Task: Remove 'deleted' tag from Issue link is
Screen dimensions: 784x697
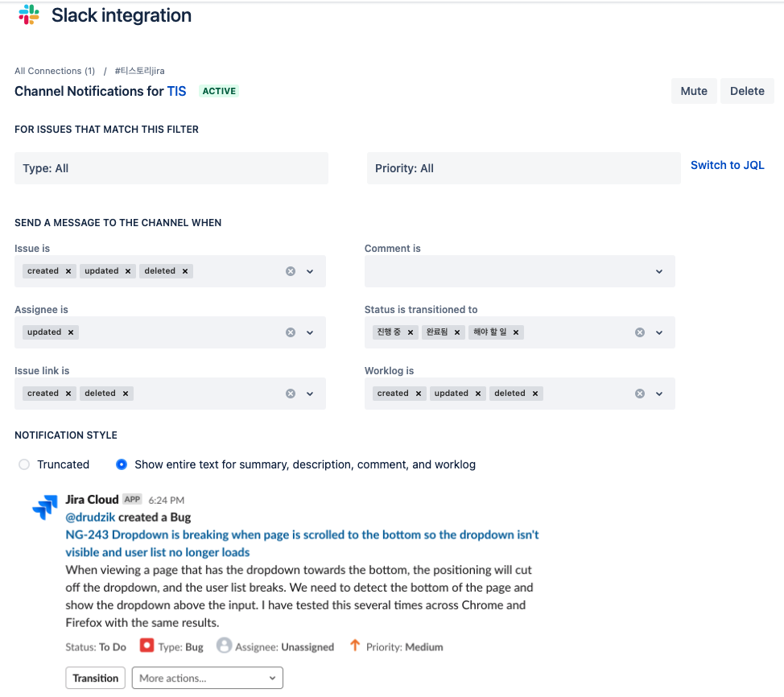Action: tap(126, 394)
